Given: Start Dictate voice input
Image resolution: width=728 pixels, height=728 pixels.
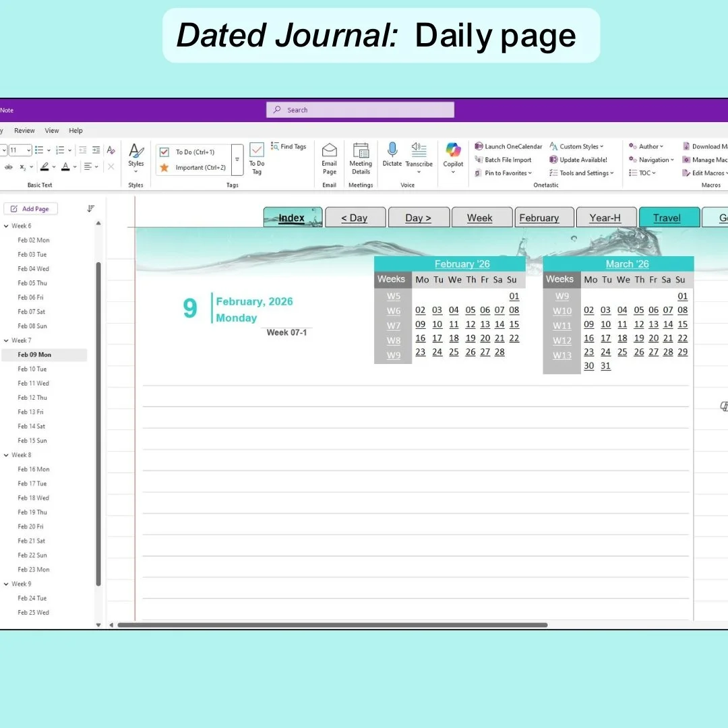Looking at the screenshot, I should 392,156.
